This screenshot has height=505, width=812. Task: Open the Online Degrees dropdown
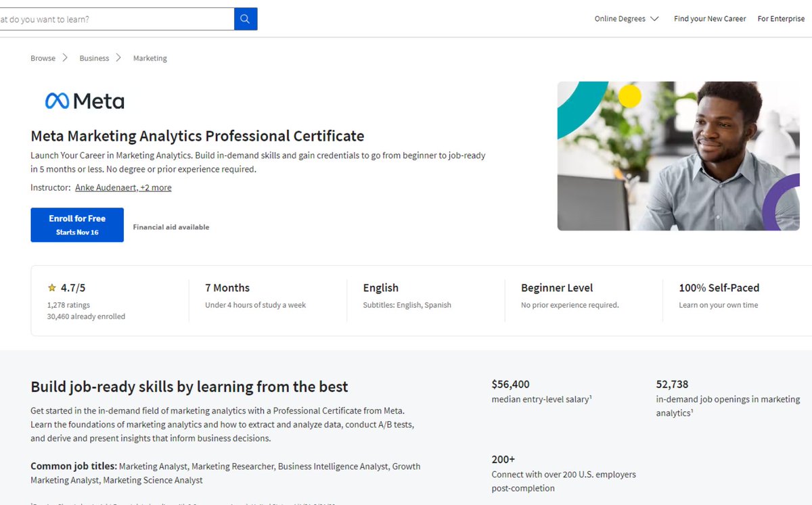tap(627, 19)
